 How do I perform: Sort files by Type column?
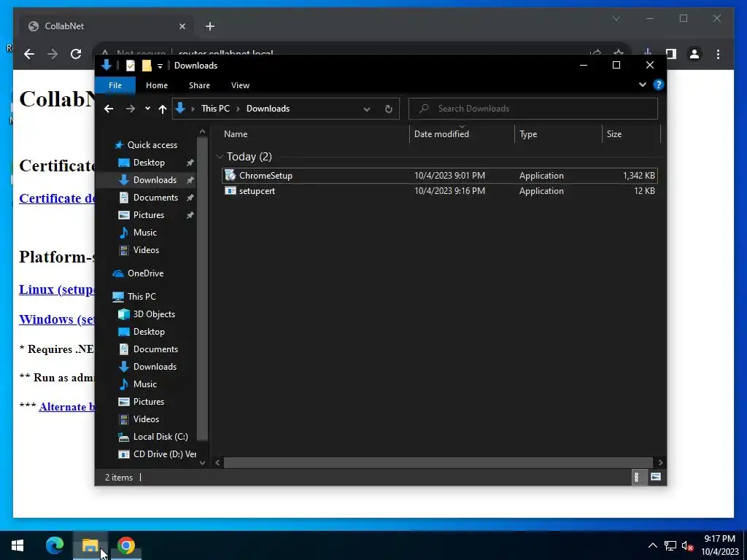coord(558,134)
